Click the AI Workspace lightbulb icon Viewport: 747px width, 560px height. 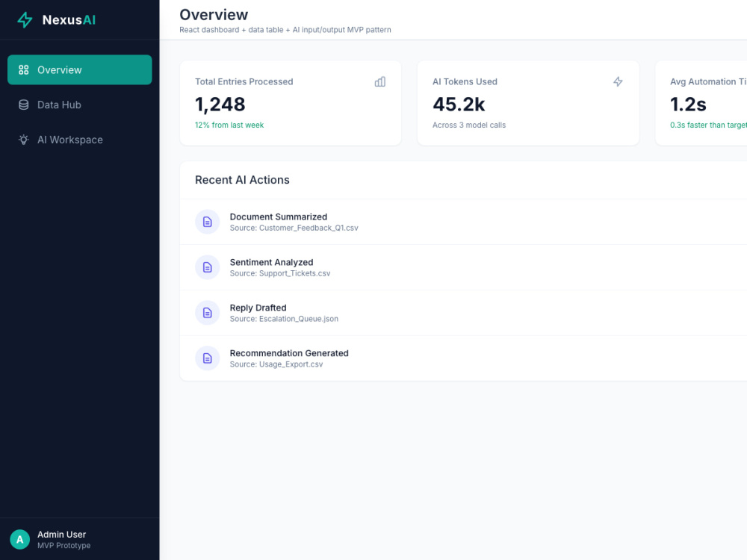(x=23, y=140)
